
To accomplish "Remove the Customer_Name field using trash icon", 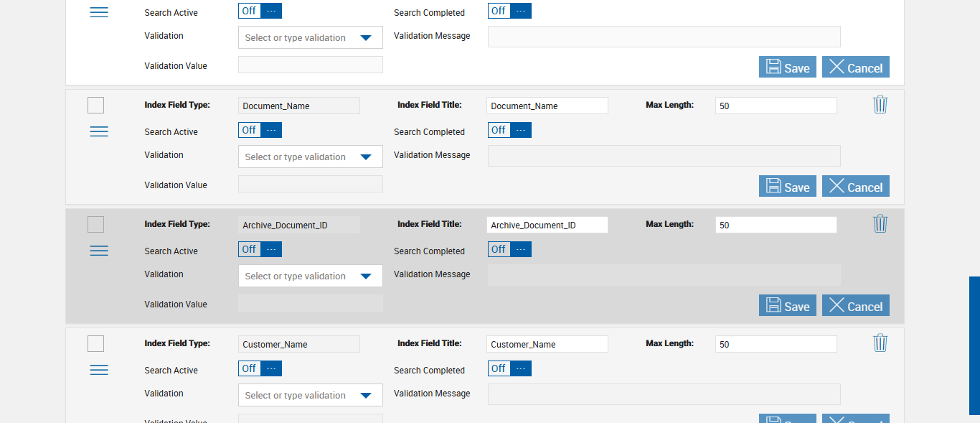I will (880, 343).
